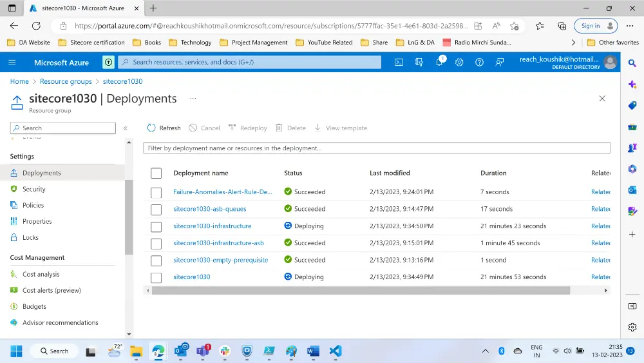Close the Deployments blade with X

point(602,99)
